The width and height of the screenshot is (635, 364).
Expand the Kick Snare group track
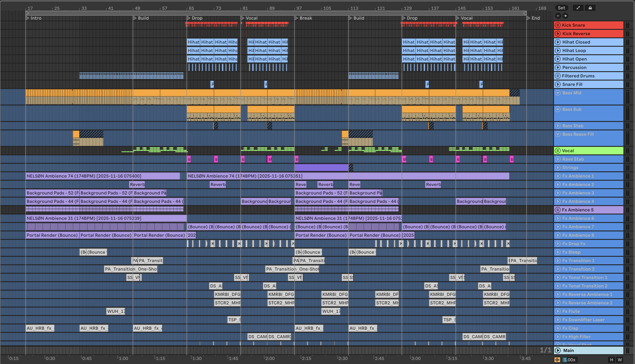pyautogui.click(x=558, y=25)
